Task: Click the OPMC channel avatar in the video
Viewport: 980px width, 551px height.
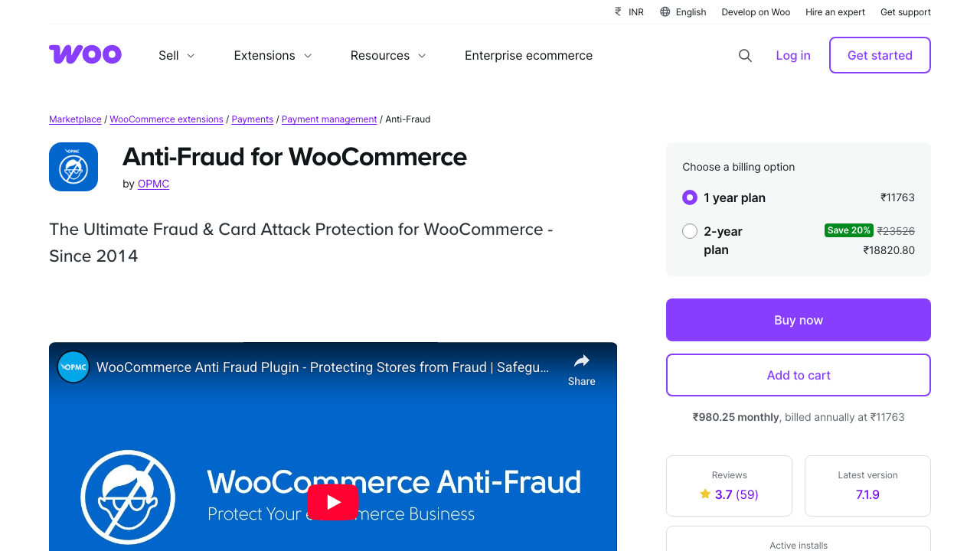Action: coord(73,367)
